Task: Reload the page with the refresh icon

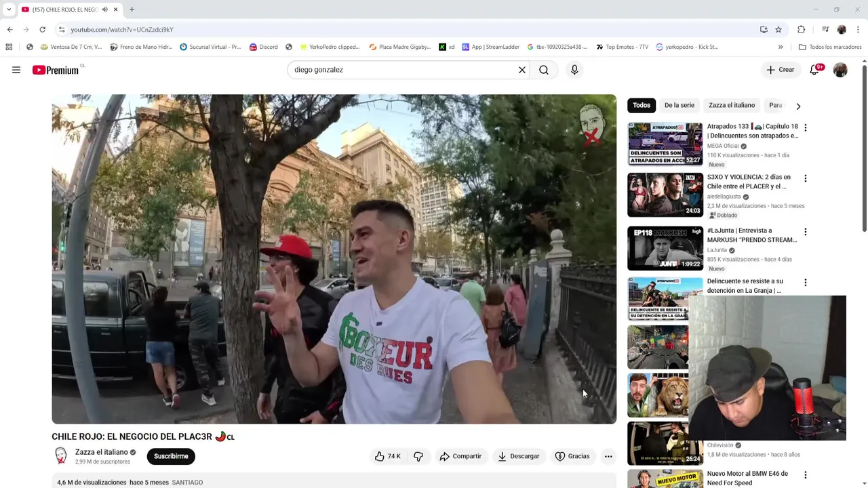Action: click(42, 30)
